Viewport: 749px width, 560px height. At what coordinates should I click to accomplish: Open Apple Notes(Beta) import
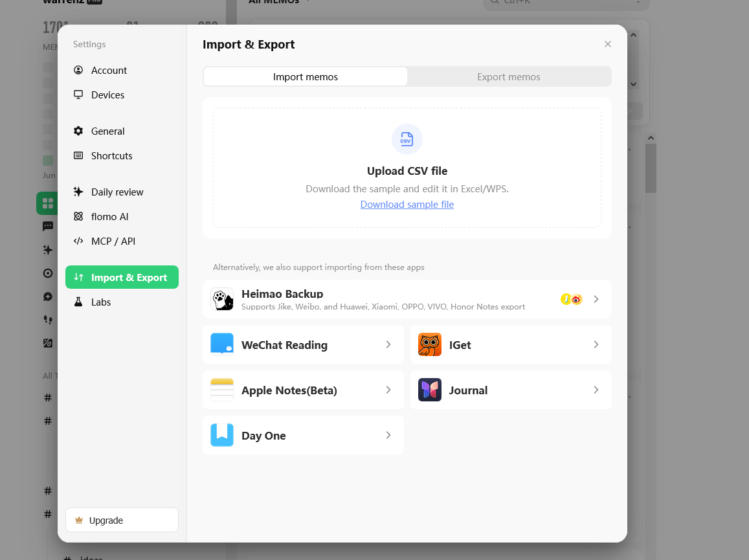(304, 390)
